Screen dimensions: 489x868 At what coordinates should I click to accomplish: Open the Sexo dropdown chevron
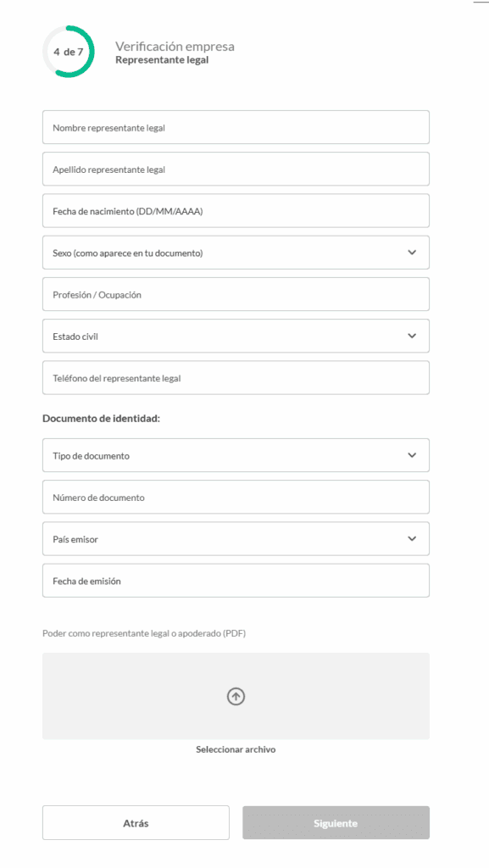point(412,253)
